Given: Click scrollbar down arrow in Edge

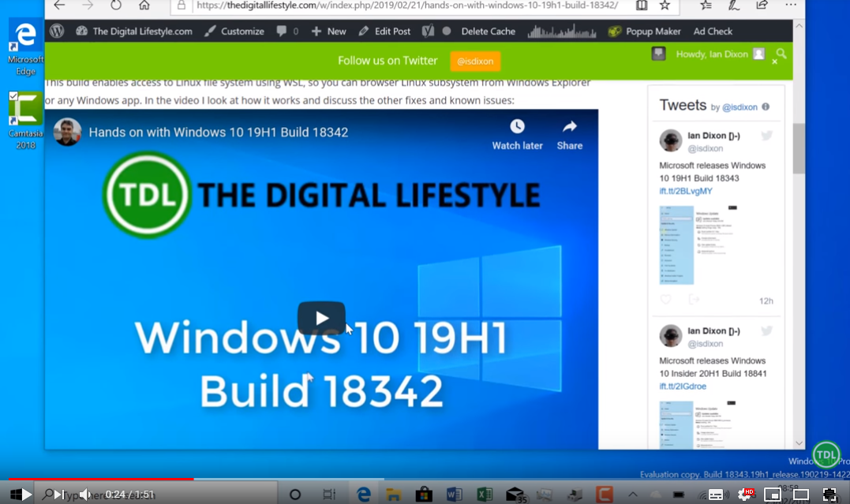Looking at the screenshot, I should pyautogui.click(x=799, y=442).
